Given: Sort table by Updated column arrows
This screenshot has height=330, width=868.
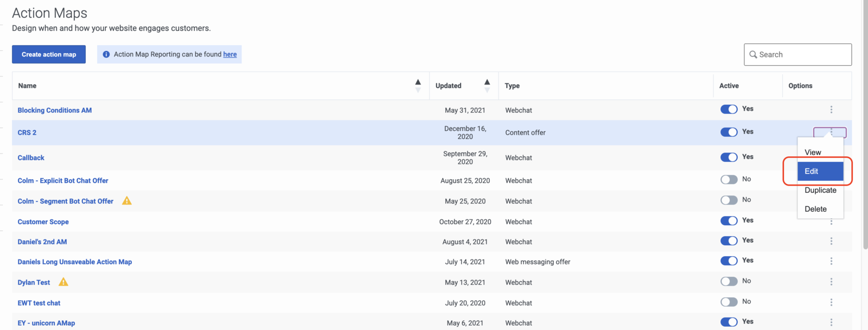Looking at the screenshot, I should pos(487,86).
